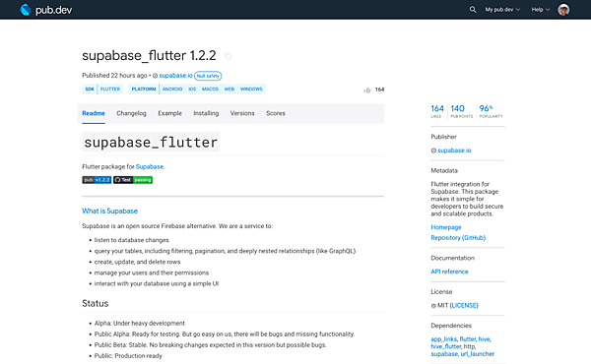
Task: Open the supabase dependency link
Action: point(444,354)
